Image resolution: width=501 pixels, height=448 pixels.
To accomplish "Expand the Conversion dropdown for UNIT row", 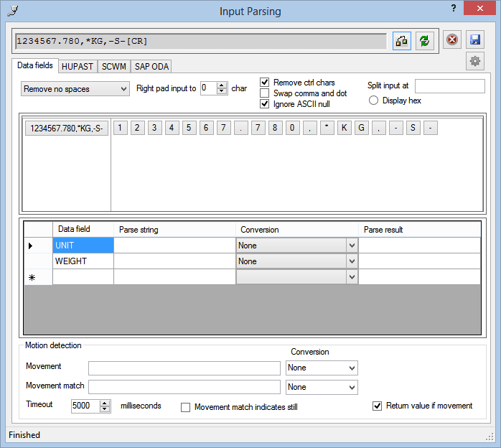I will 351,246.
